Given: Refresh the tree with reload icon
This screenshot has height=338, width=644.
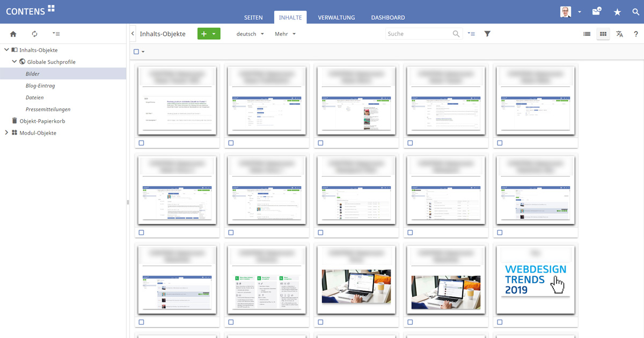Looking at the screenshot, I should [x=35, y=34].
